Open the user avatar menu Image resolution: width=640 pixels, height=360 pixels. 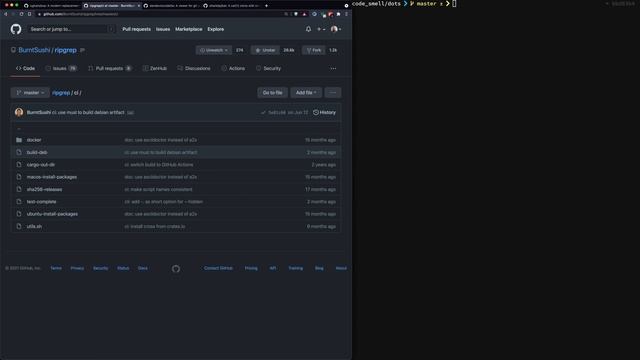click(x=336, y=29)
